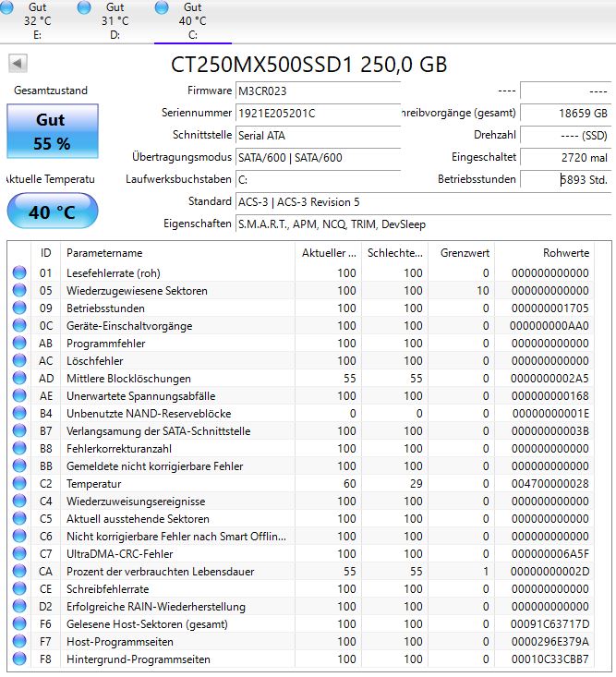Click status circle of Programmfehler row
Screen dimensions: 616x677
[19, 344]
